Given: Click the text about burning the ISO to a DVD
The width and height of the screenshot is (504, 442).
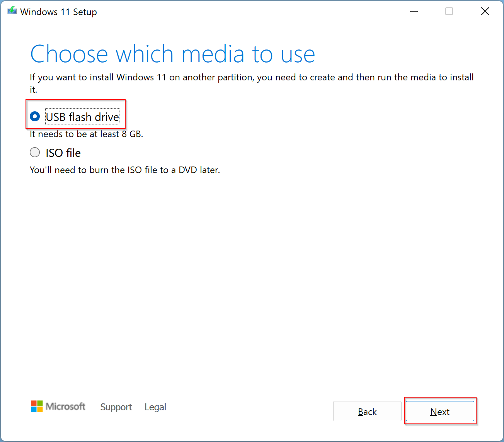Looking at the screenshot, I should point(125,170).
